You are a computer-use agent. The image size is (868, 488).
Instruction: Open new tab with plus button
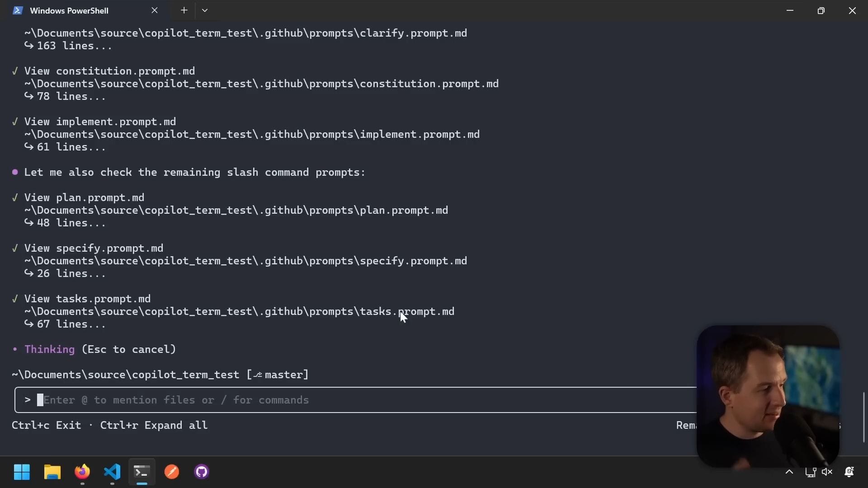point(184,10)
